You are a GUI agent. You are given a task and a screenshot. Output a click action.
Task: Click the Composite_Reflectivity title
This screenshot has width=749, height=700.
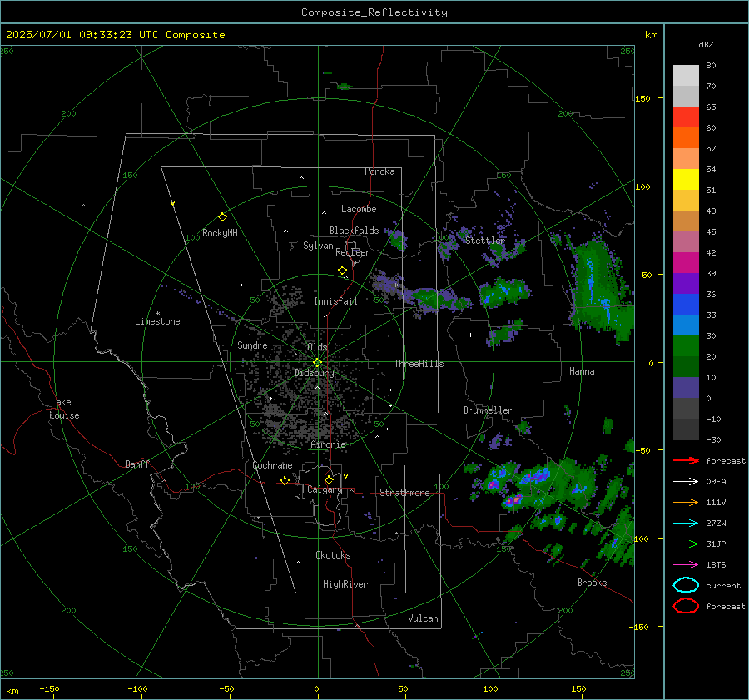pyautogui.click(x=374, y=12)
